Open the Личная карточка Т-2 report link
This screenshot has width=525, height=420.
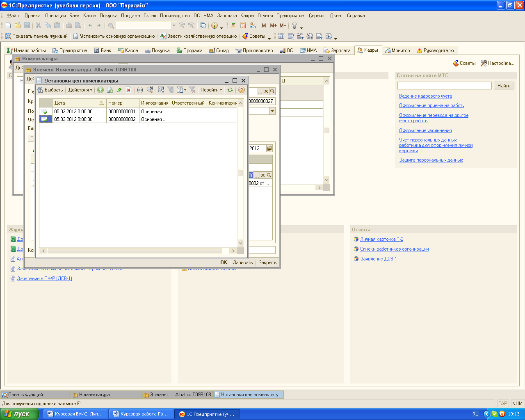pyautogui.click(x=381, y=239)
